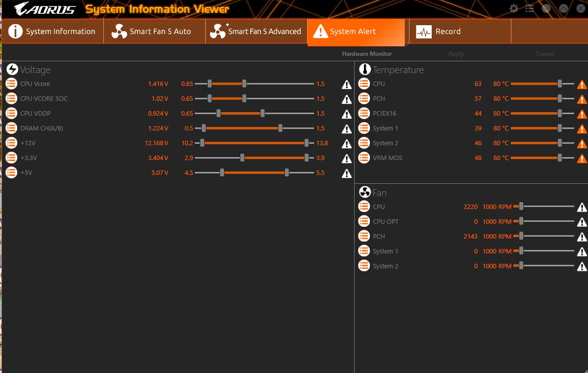This screenshot has width=588, height=373.
Task: Toggle CPU VDDP voltage alert icon
Action: 347,114
